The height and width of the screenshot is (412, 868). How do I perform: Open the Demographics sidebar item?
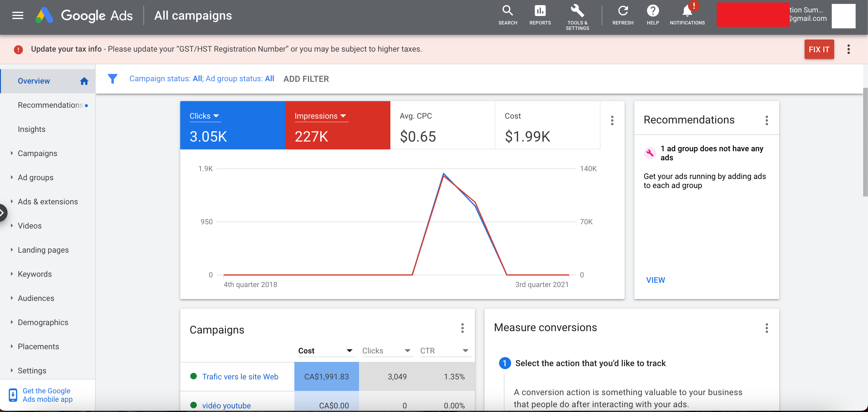[x=43, y=322]
